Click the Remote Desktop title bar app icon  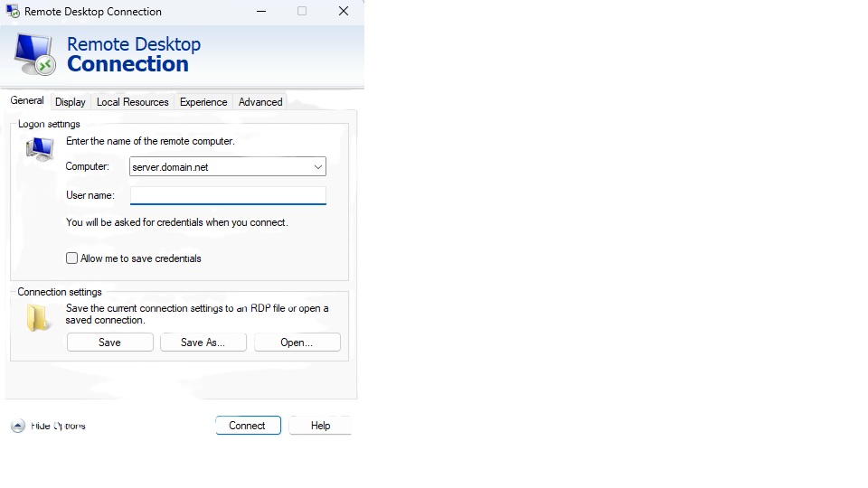tap(13, 11)
